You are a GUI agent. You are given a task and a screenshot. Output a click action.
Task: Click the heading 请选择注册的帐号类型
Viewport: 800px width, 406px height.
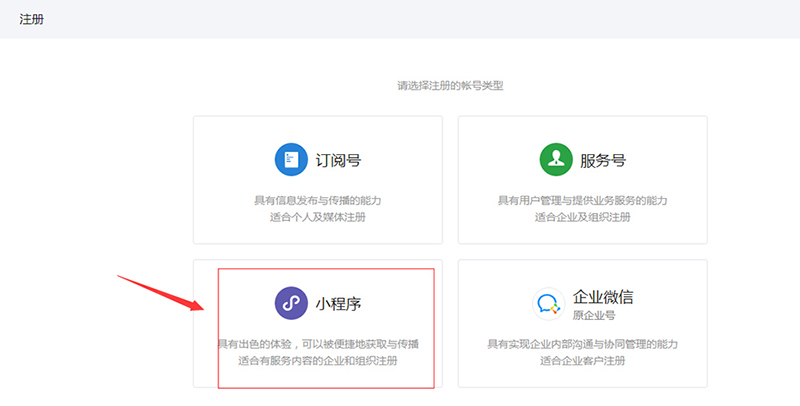point(450,86)
